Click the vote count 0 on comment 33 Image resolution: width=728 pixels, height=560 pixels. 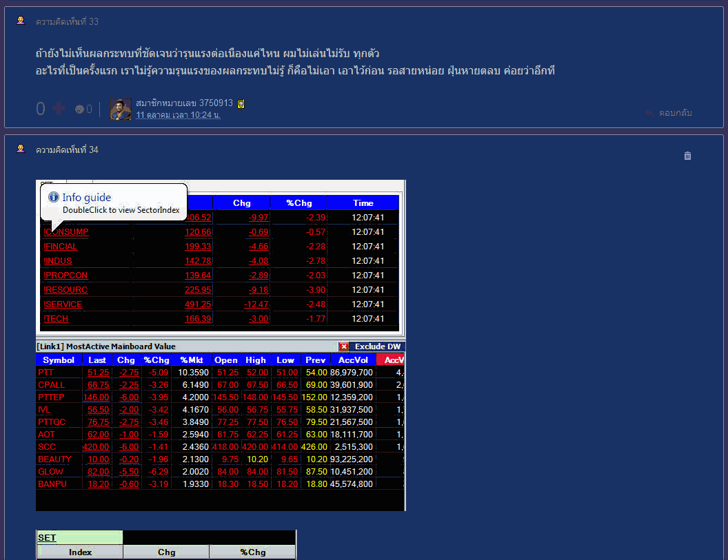coord(41,109)
